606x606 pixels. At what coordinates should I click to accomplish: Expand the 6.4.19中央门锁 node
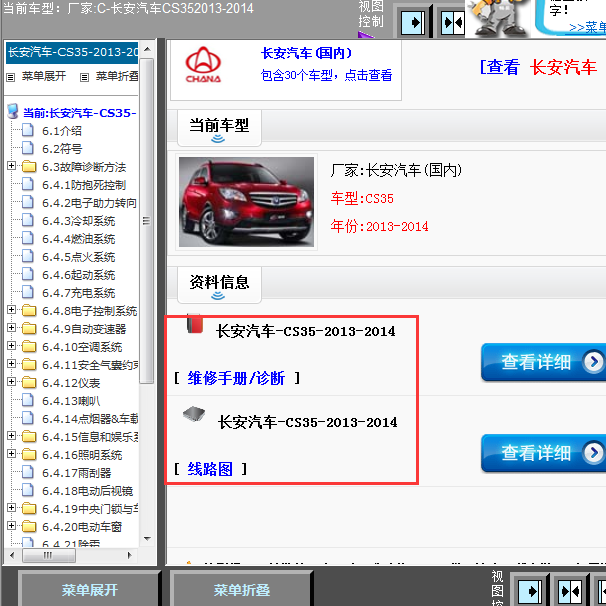12,508
